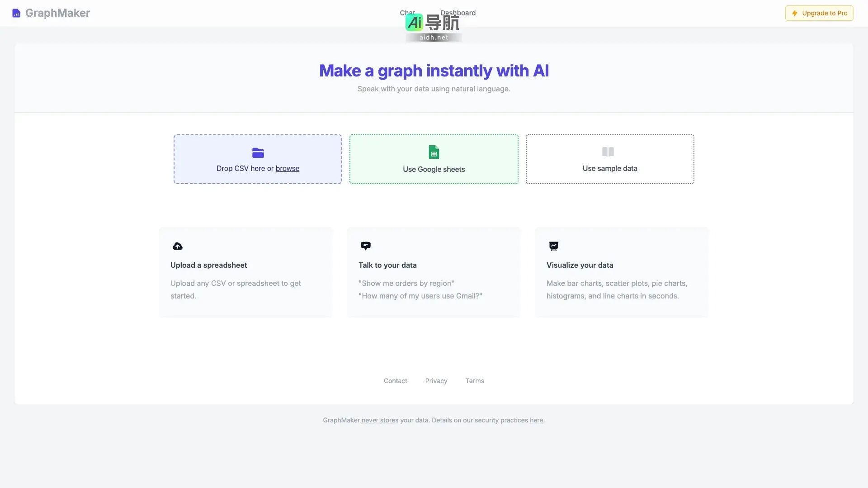The height and width of the screenshot is (488, 868).
Task: Click the chat bubble icon above Talk to your data
Action: (x=366, y=246)
